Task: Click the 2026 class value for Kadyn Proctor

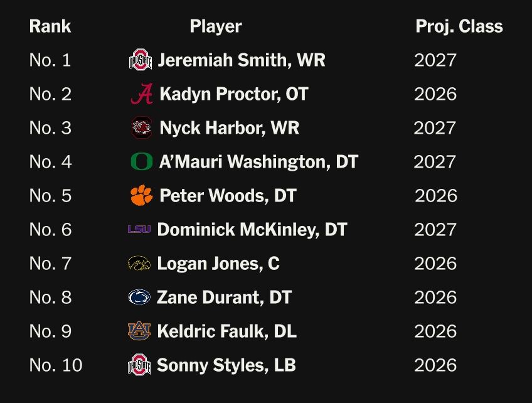Action: (x=435, y=94)
